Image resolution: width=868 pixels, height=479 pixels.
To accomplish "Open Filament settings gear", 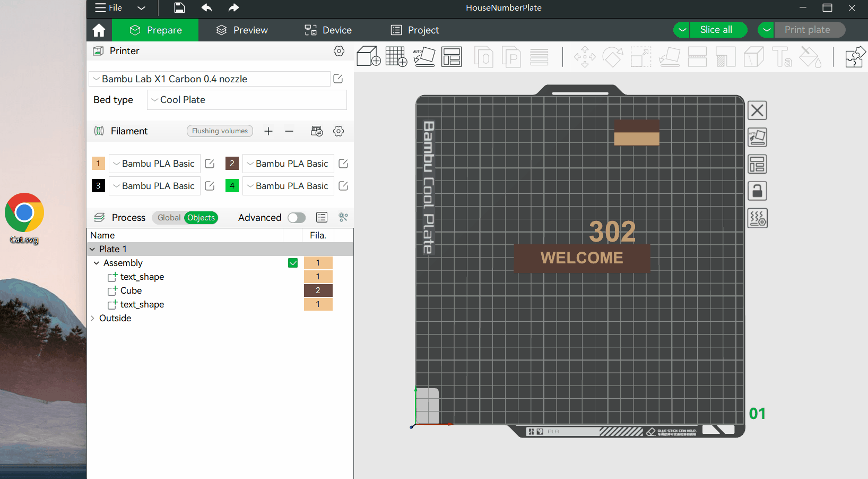I will pyautogui.click(x=338, y=131).
